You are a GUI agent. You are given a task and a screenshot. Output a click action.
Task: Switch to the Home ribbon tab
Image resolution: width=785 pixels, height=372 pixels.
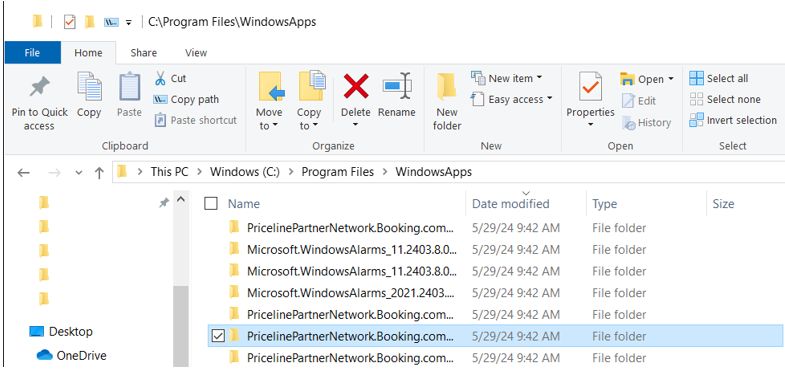(88, 53)
